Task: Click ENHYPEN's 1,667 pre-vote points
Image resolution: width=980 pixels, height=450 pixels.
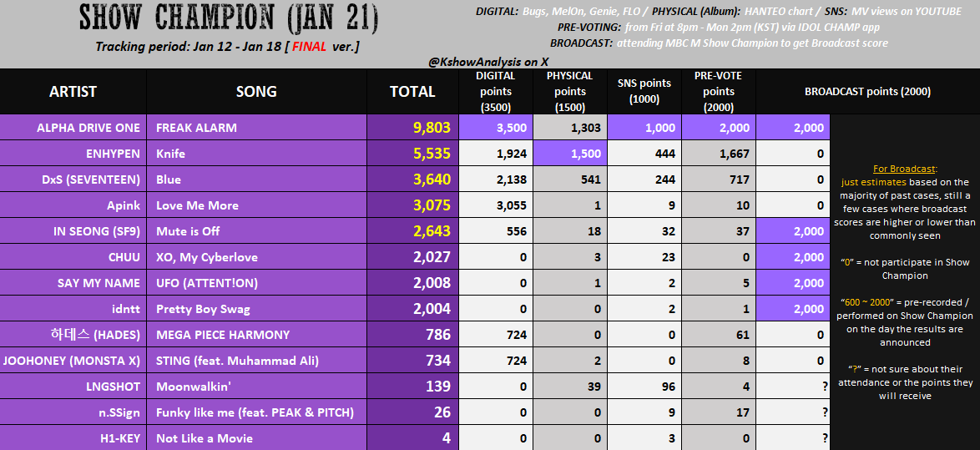Action: tap(718, 153)
